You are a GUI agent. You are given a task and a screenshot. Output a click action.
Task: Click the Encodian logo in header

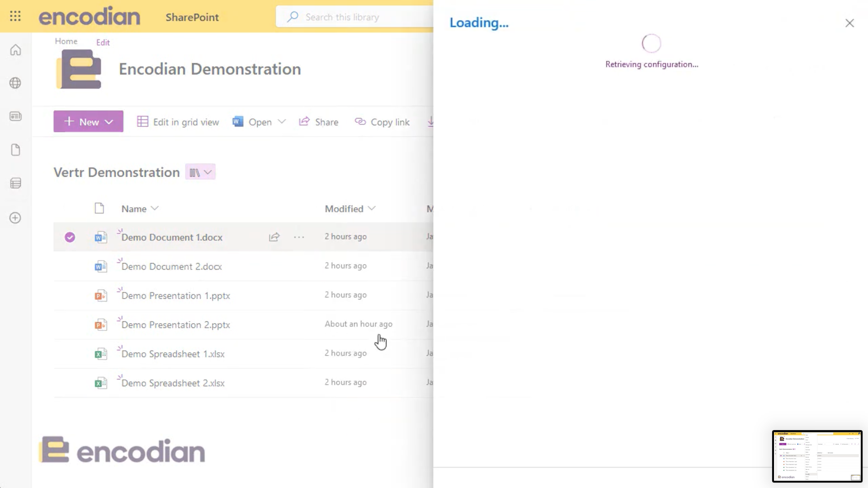coord(90,16)
